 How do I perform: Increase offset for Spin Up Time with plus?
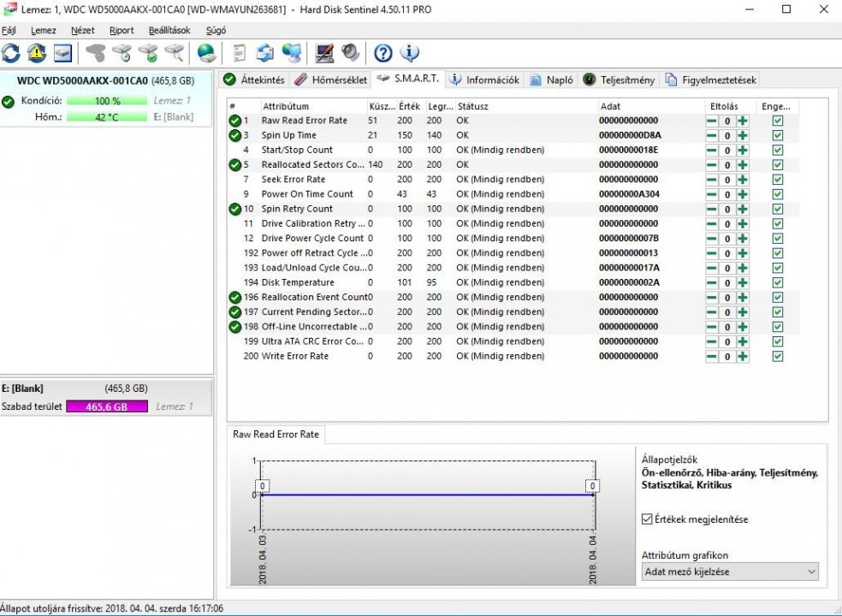pos(742,135)
